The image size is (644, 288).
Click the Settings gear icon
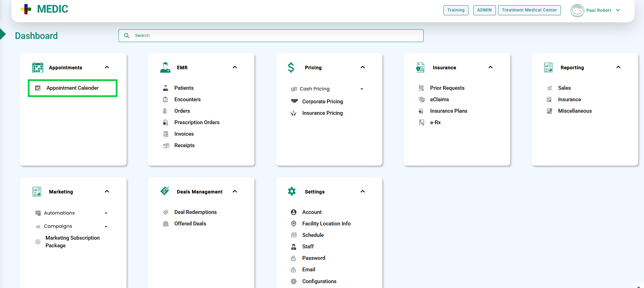click(x=292, y=191)
